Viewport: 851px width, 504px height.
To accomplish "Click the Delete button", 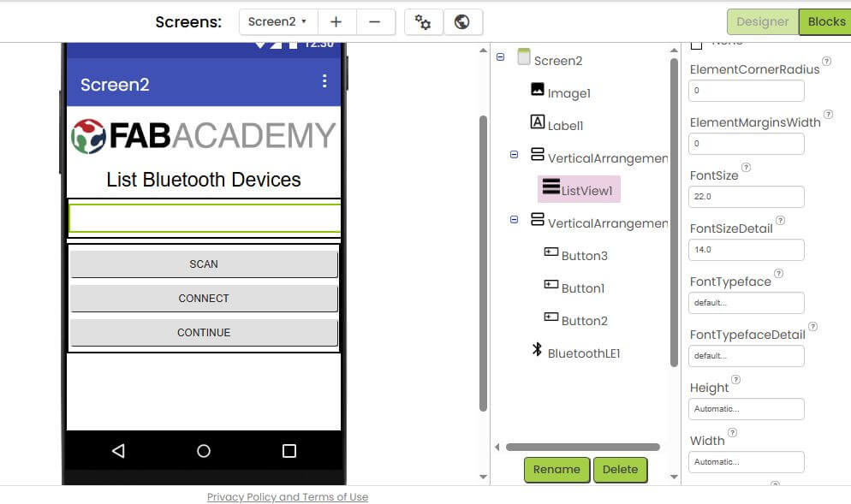I will pos(621,469).
